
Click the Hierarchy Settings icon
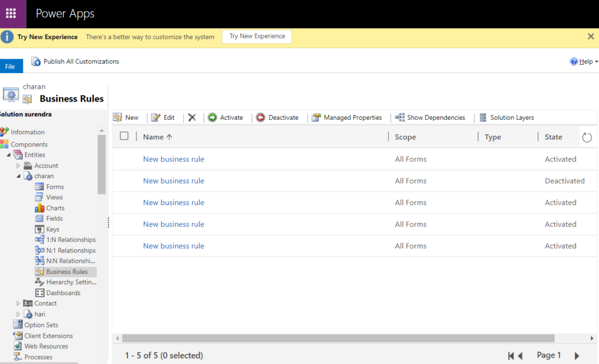(39, 282)
